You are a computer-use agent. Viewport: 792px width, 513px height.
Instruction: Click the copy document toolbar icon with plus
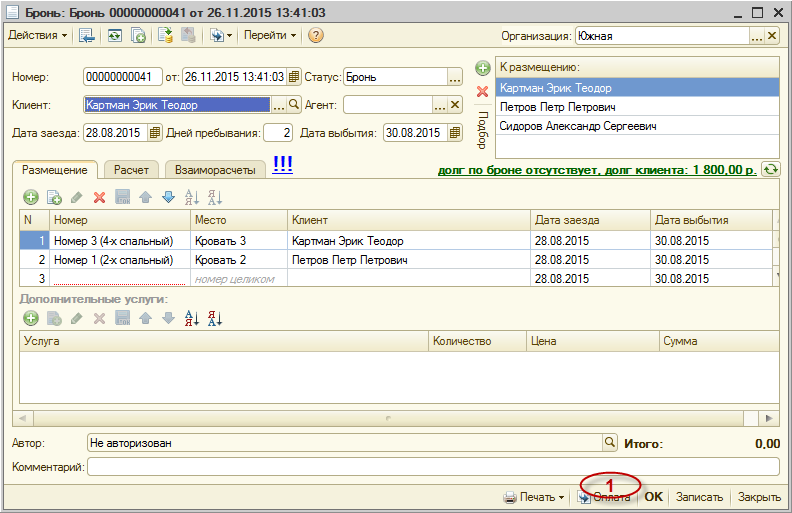pos(138,35)
